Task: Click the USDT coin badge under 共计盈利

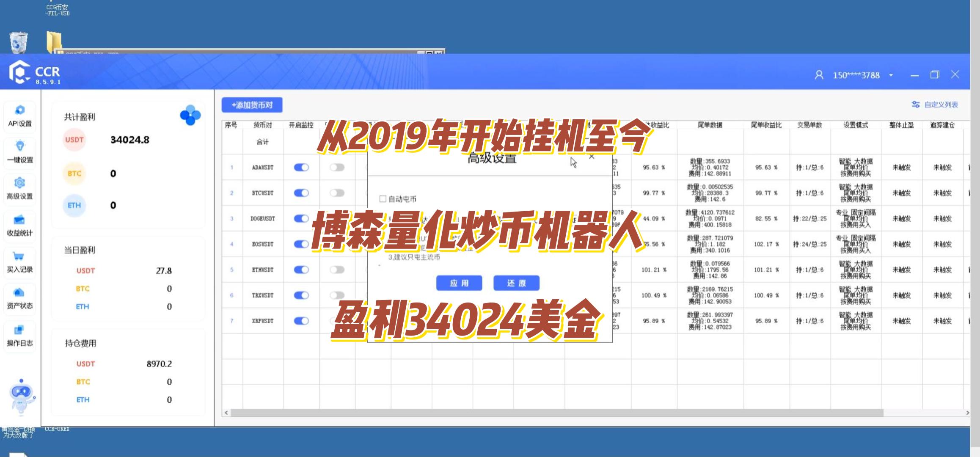Action: pos(74,140)
